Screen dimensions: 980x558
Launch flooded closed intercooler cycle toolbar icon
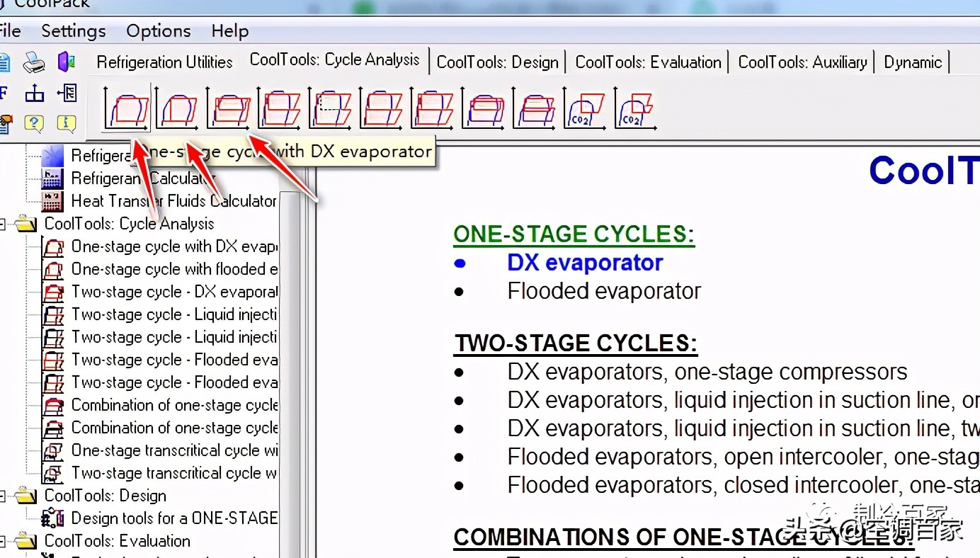[432, 108]
